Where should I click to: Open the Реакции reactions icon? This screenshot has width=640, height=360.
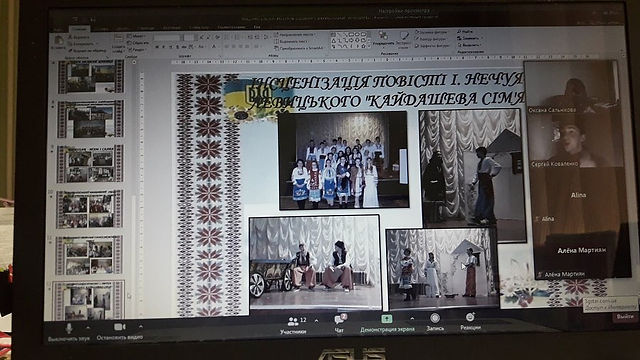pyautogui.click(x=470, y=321)
